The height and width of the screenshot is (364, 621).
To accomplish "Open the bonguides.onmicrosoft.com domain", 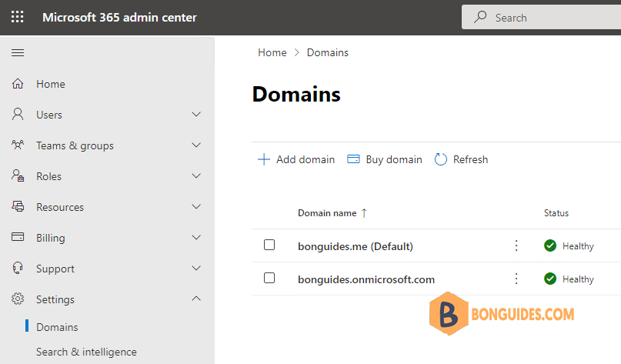I will (x=366, y=279).
